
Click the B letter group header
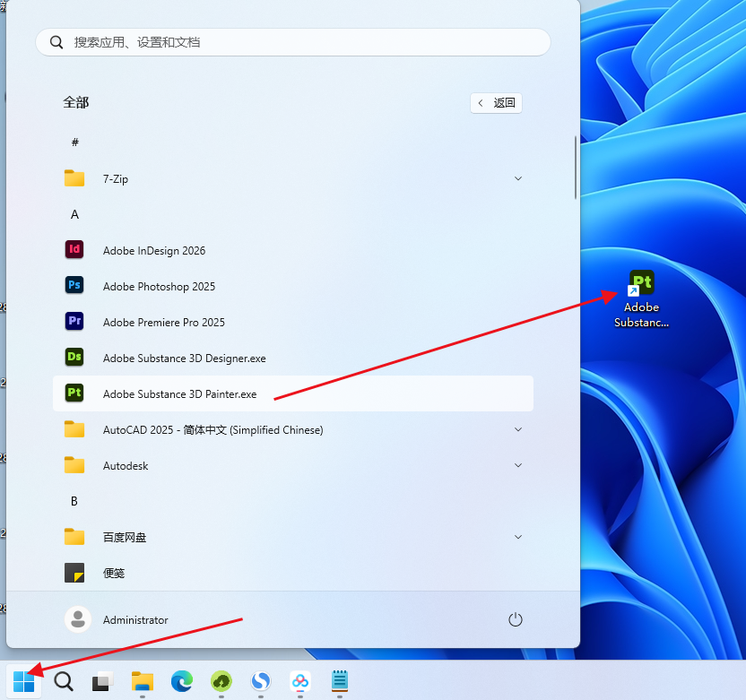click(x=74, y=501)
